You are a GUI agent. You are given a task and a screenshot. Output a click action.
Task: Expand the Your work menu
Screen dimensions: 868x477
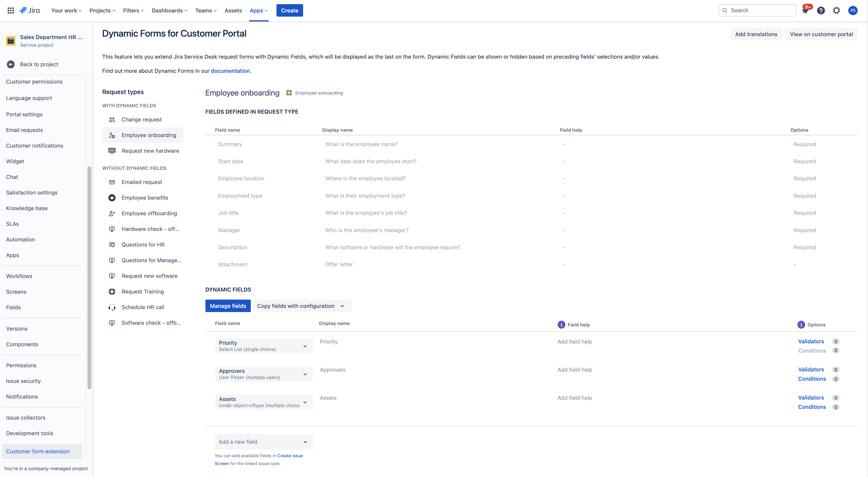(66, 11)
